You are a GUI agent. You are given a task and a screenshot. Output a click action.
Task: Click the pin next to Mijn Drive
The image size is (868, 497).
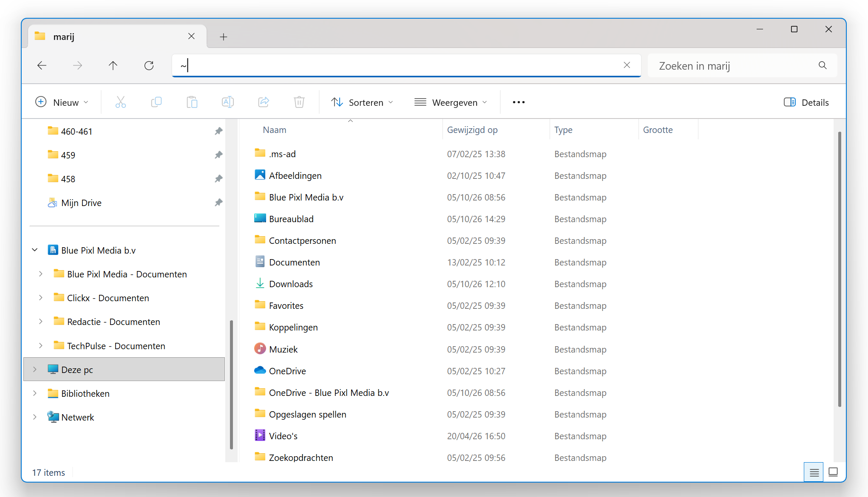tap(218, 203)
